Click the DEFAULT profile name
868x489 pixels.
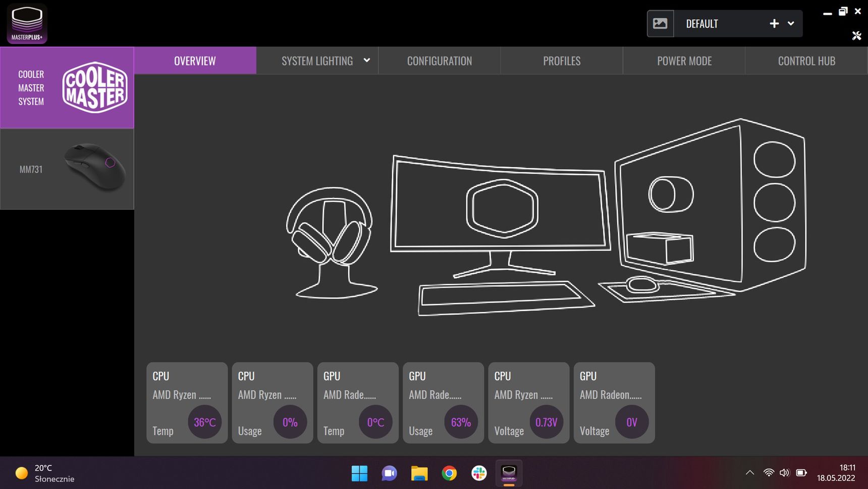click(701, 24)
